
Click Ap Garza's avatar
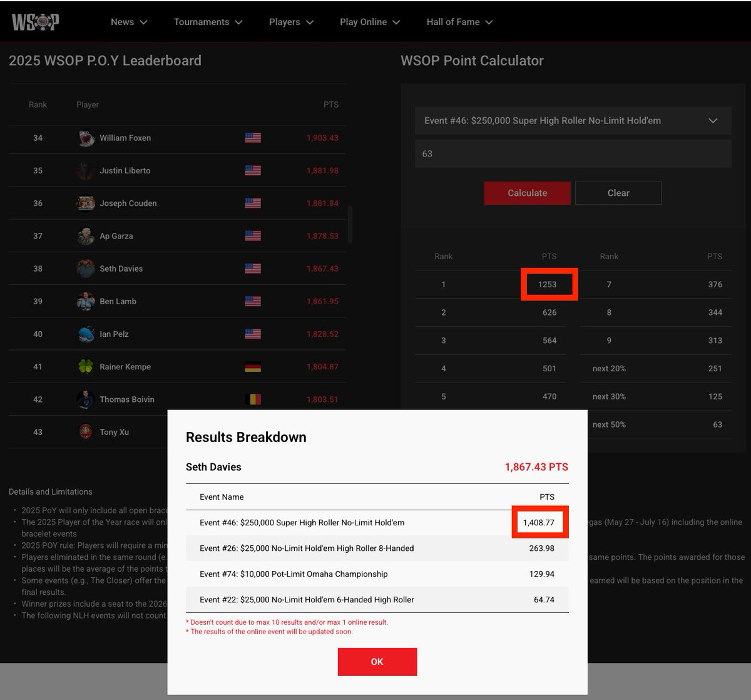(86, 236)
